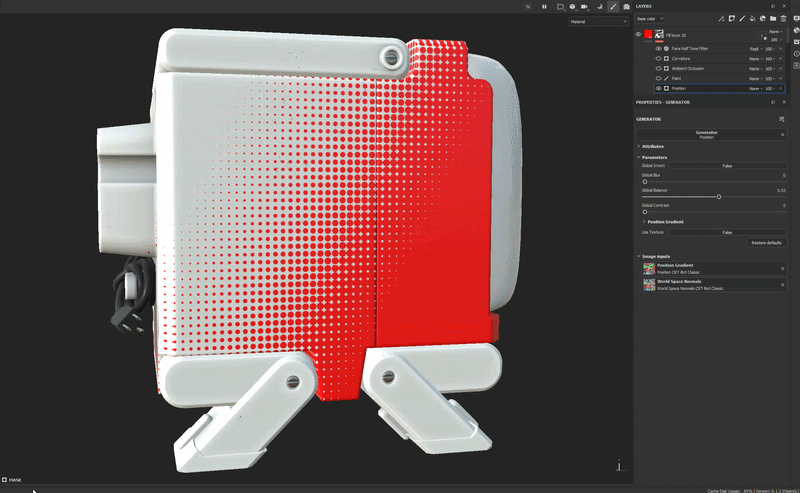Click the Restore defaults button
The height and width of the screenshot is (493, 800).
(766, 243)
